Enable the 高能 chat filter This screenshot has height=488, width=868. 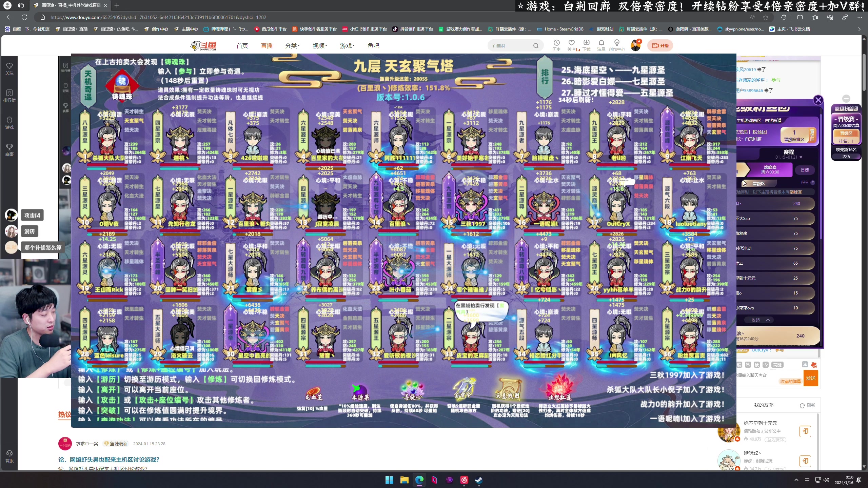pyautogui.click(x=777, y=365)
